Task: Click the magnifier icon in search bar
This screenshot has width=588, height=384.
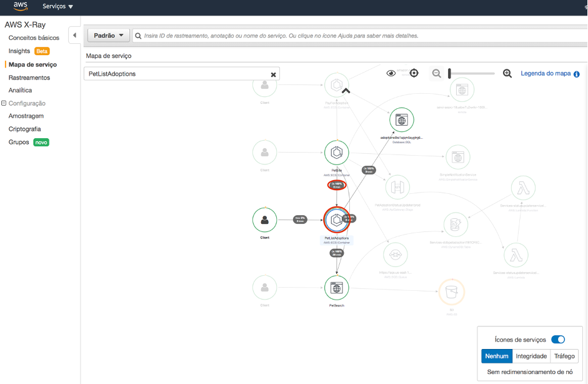Action: 138,36
